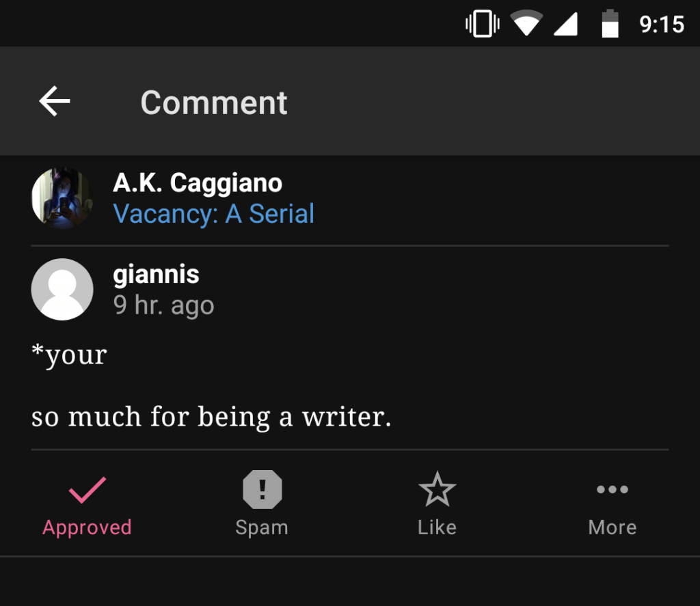Tap the giannis commenter name
This screenshot has height=606, width=700.
(156, 275)
